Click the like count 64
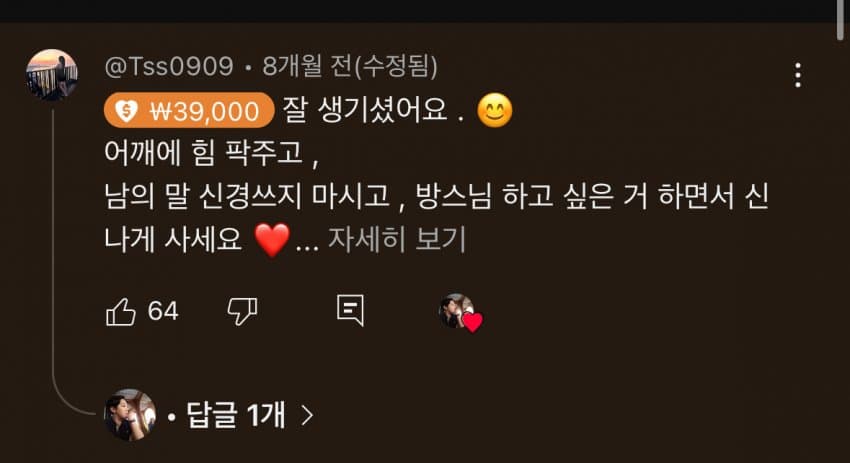This screenshot has height=463, width=850. pos(163,311)
